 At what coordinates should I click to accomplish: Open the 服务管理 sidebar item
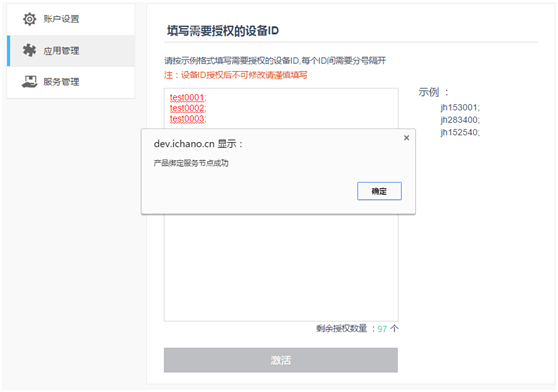(x=71, y=82)
